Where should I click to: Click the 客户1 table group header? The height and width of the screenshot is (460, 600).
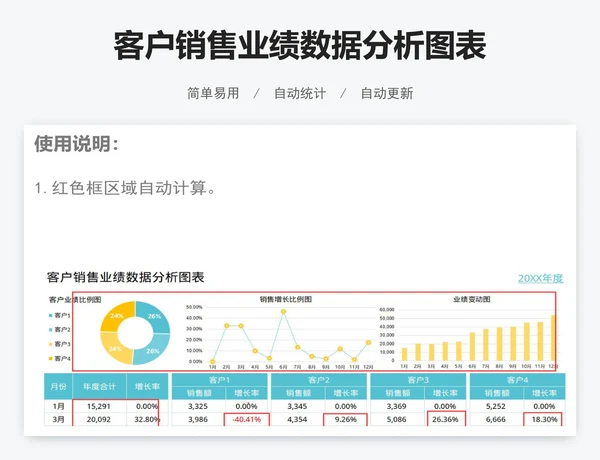[220, 380]
